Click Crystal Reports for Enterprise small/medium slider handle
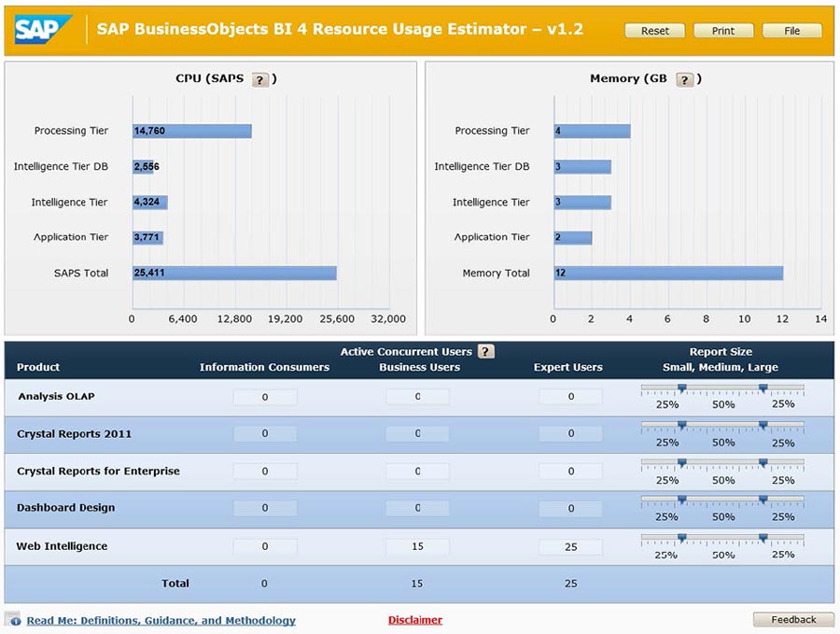The image size is (840, 634). (x=682, y=463)
